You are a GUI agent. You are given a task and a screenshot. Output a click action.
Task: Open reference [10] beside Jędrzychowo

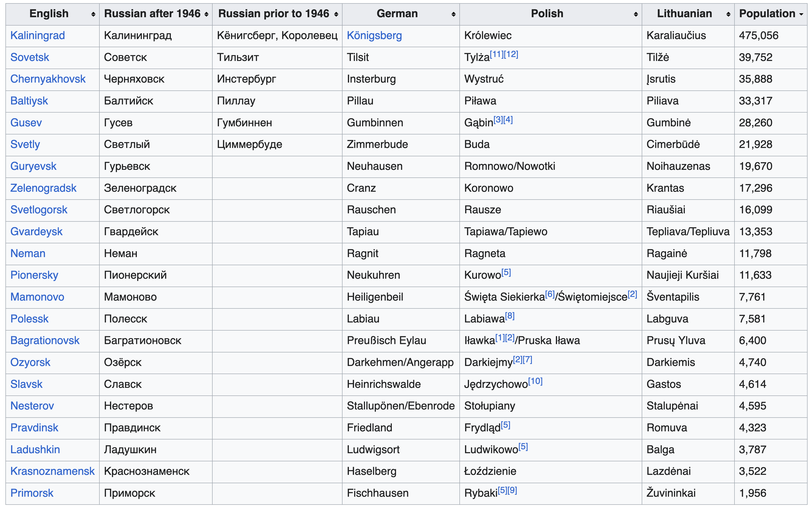(x=535, y=381)
